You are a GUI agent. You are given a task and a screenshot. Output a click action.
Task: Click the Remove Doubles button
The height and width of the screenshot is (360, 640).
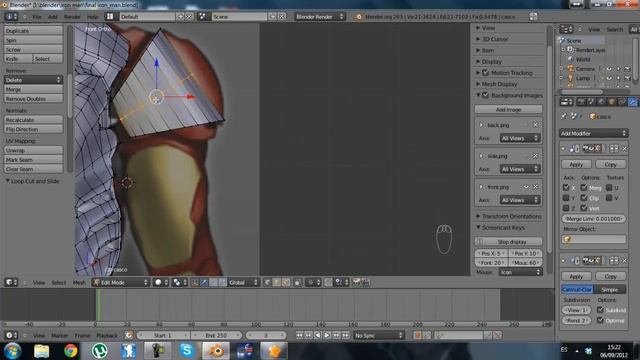[x=33, y=99]
